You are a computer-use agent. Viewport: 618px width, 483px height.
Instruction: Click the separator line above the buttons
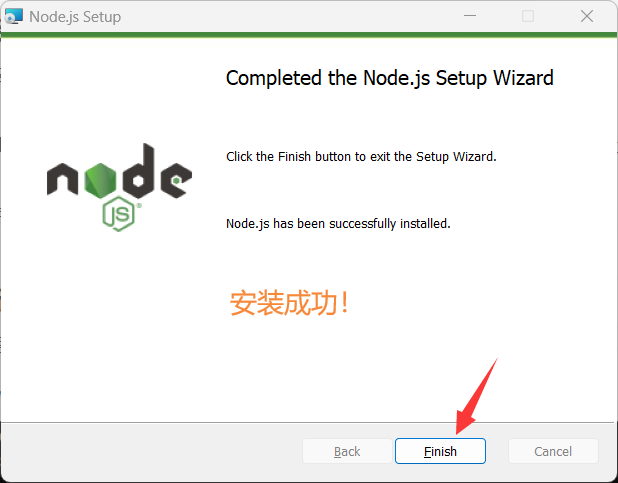[309, 423]
